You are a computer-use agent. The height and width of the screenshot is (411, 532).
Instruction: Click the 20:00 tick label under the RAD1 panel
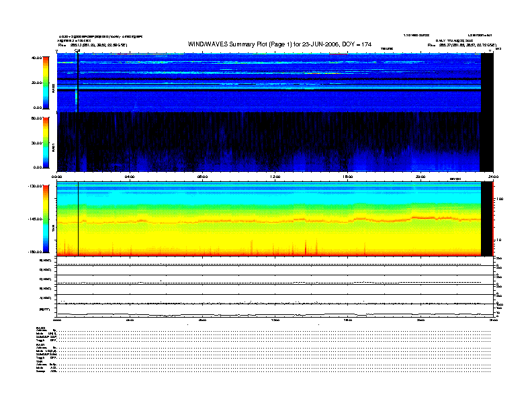(x=420, y=177)
